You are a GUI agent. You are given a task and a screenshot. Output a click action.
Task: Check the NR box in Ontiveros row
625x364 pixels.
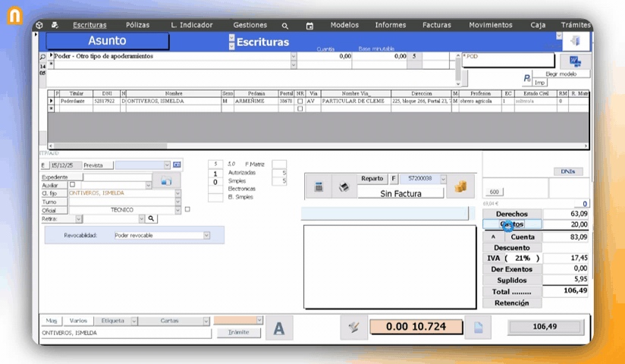point(300,101)
